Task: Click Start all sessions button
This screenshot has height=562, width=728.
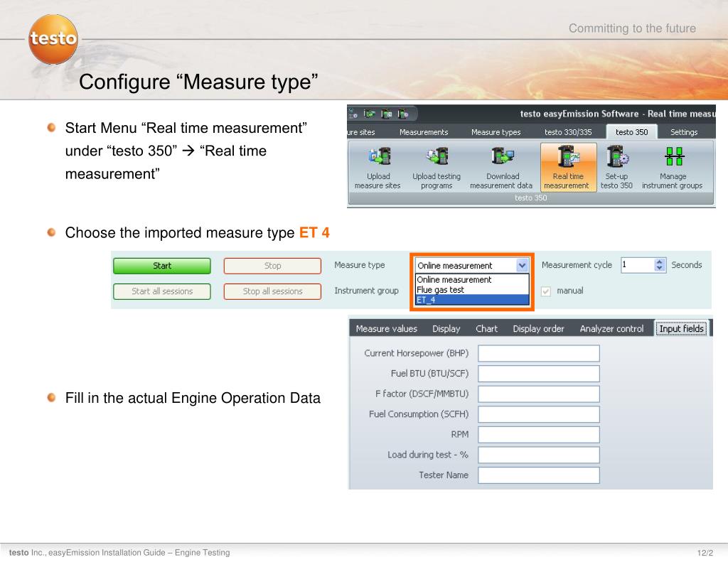Action: tap(162, 291)
